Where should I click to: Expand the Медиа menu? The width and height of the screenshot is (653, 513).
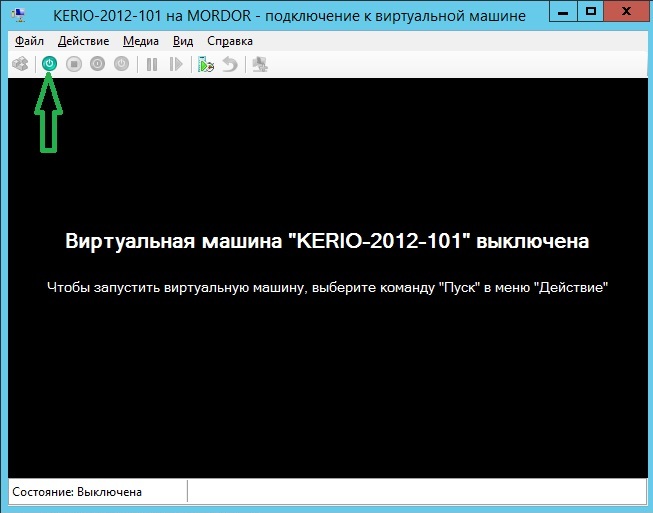[x=141, y=41]
